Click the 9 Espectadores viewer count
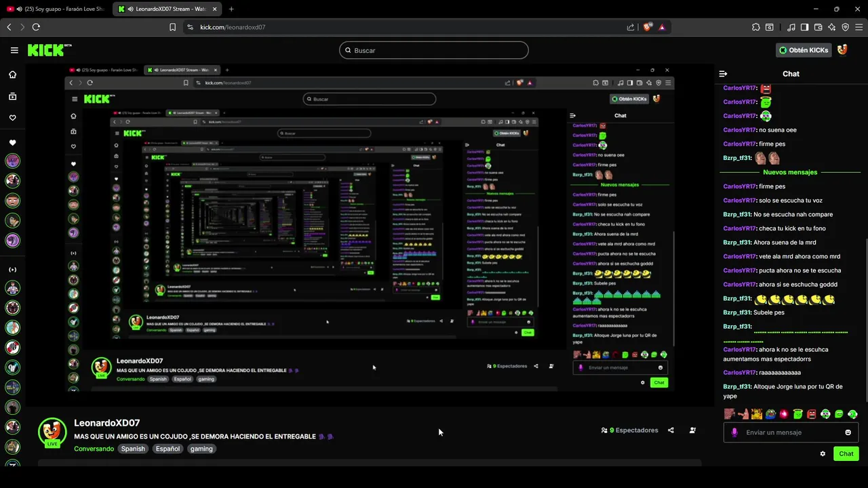 [x=629, y=430]
